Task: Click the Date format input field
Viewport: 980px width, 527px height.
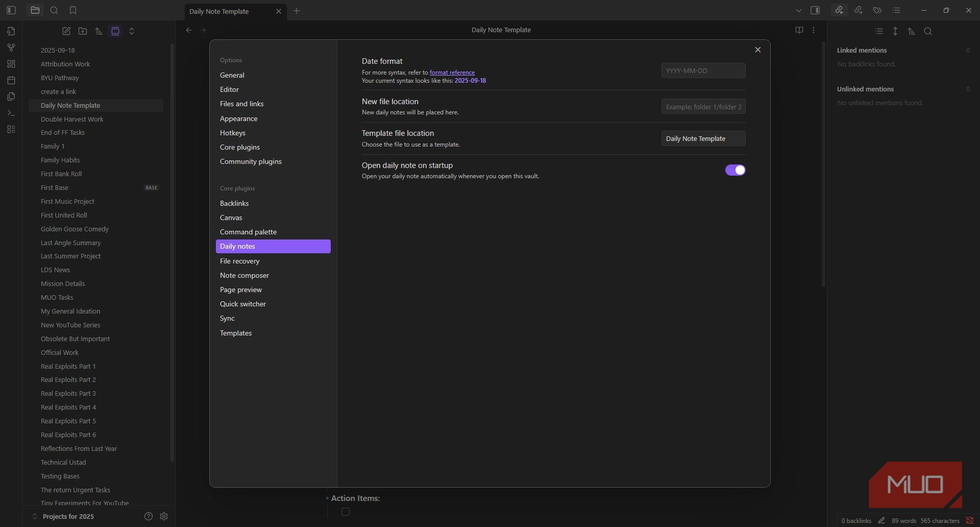Action: coord(703,70)
